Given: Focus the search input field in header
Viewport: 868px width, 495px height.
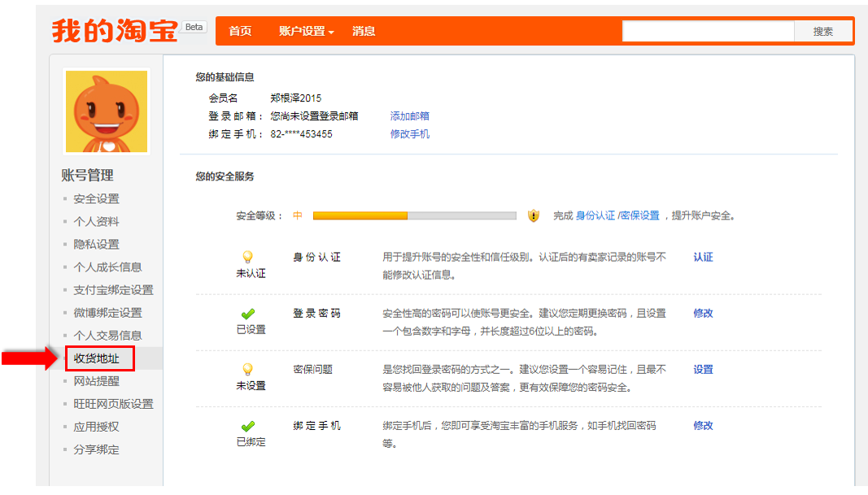Looking at the screenshot, I should point(708,31).
